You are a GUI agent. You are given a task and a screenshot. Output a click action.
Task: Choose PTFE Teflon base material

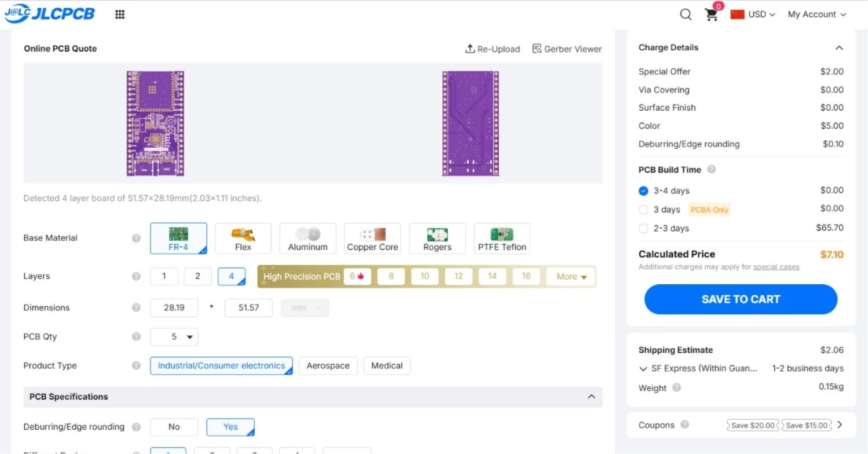(502, 239)
